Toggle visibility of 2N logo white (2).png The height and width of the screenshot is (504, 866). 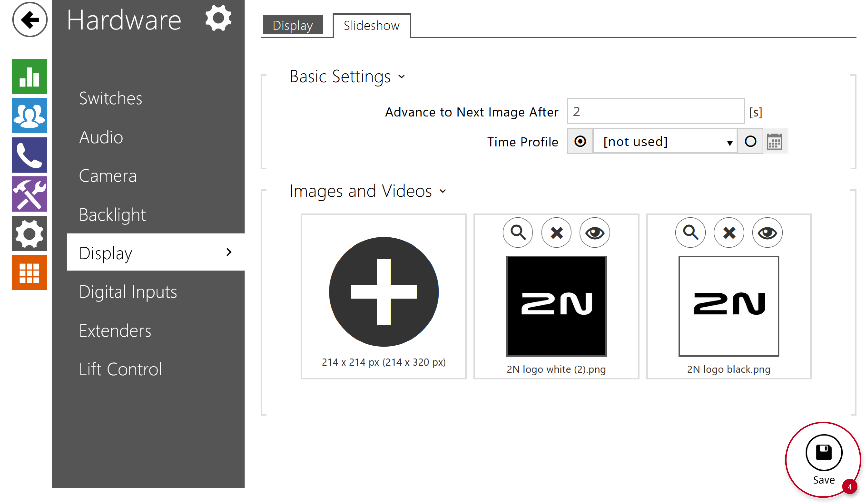tap(595, 233)
